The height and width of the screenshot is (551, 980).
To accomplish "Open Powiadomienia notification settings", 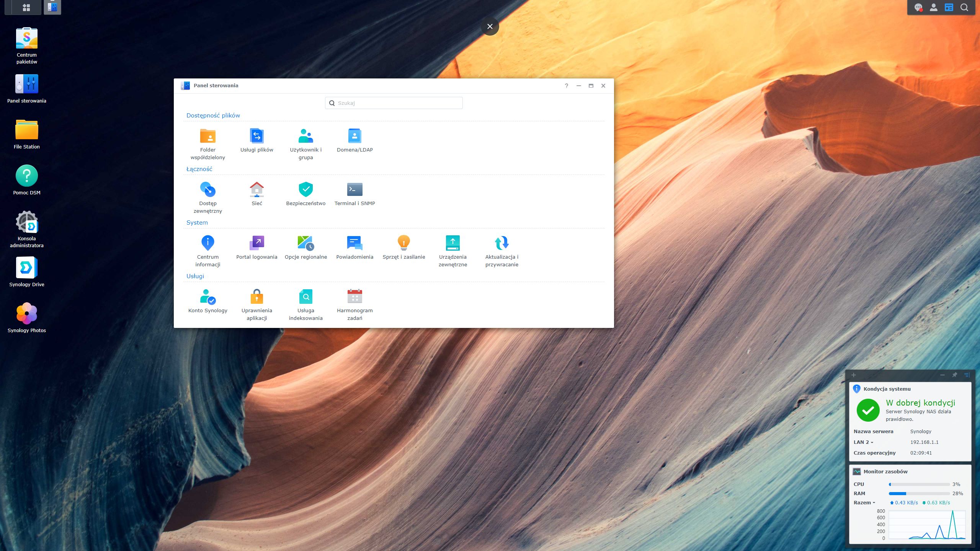I will [355, 248].
